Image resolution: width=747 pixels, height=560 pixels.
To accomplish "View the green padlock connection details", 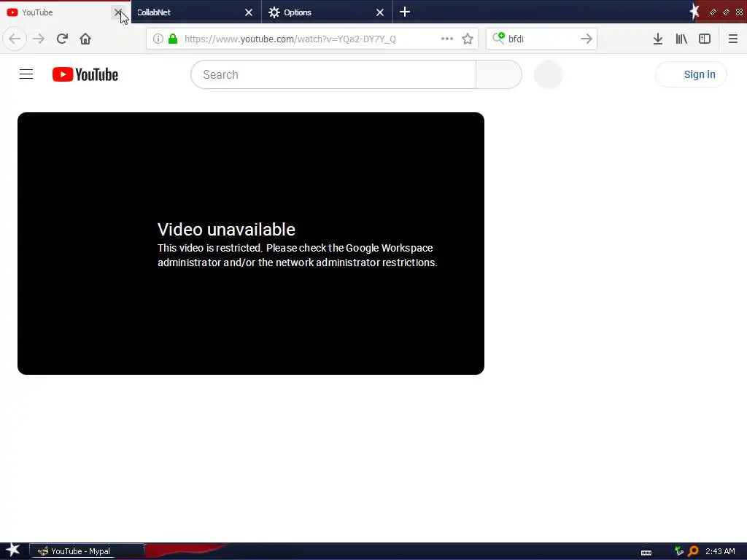I will tap(173, 39).
